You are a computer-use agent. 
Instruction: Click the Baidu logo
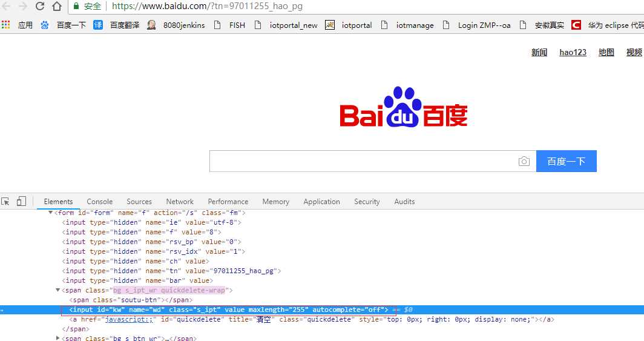[x=403, y=107]
